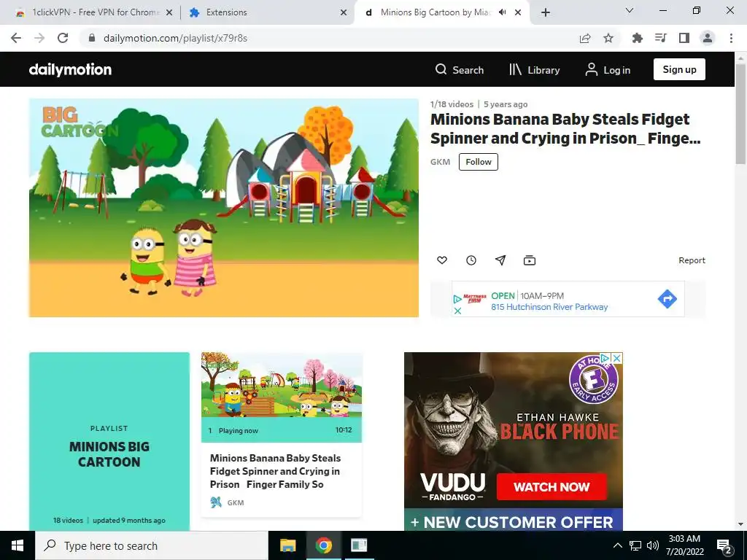Click AdChoices icon on Black Phone ad
The height and width of the screenshot is (560, 747).
[x=605, y=358]
